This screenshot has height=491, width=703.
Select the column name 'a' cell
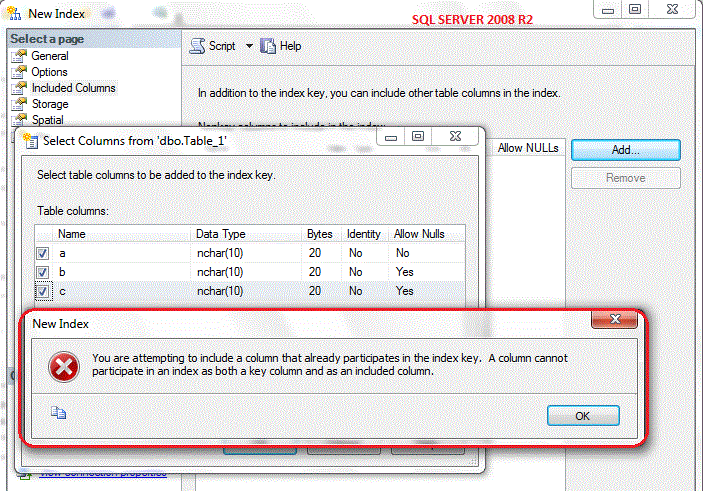(x=122, y=253)
